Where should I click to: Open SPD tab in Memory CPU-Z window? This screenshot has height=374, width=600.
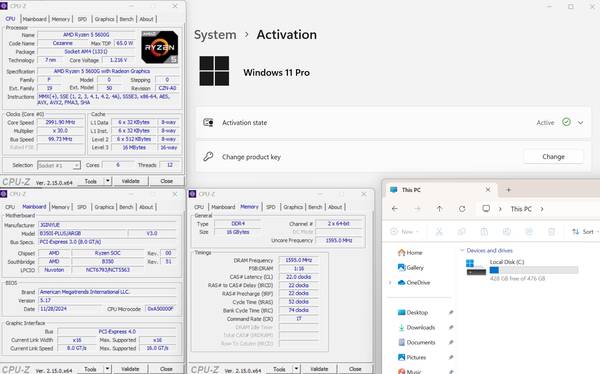click(271, 207)
